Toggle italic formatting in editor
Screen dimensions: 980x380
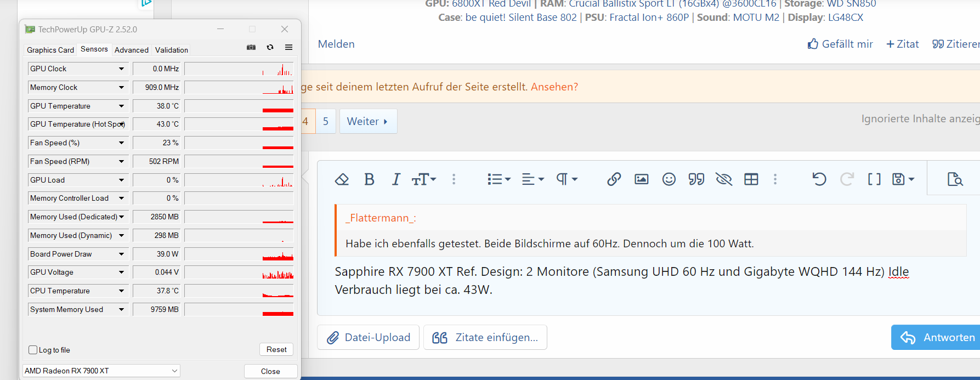396,179
